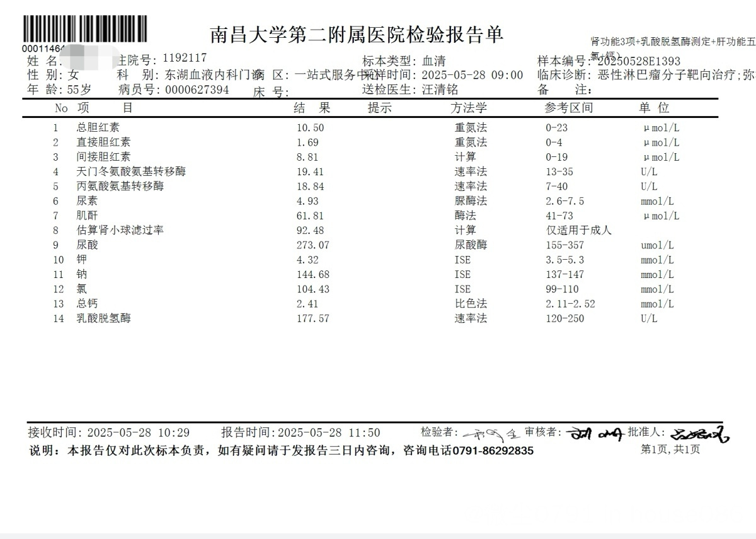The image size is (756, 539).
Task: Select the admission number "1192117"
Action: 185,58
